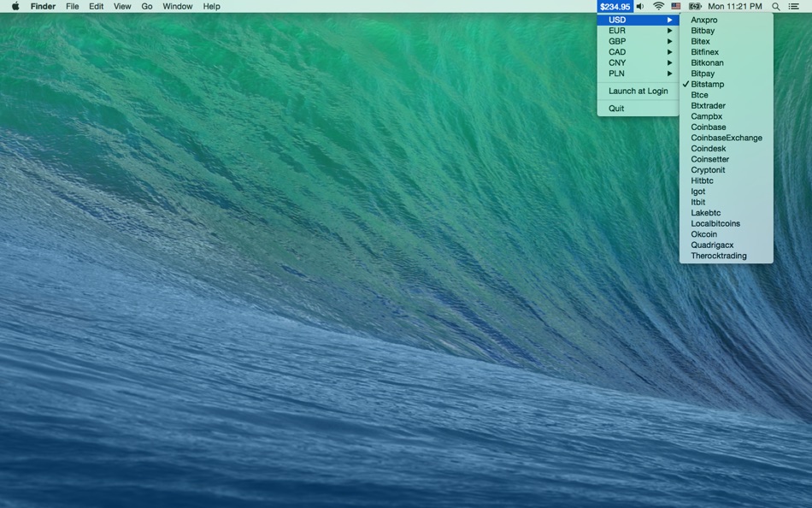812x508 pixels.
Task: Select the Bitfinex exchange
Action: 726,52
